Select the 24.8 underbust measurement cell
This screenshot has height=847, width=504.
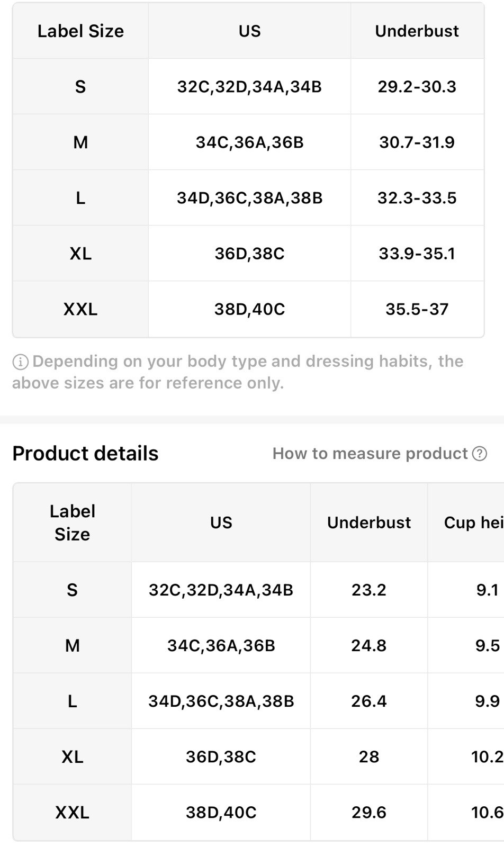coord(369,645)
